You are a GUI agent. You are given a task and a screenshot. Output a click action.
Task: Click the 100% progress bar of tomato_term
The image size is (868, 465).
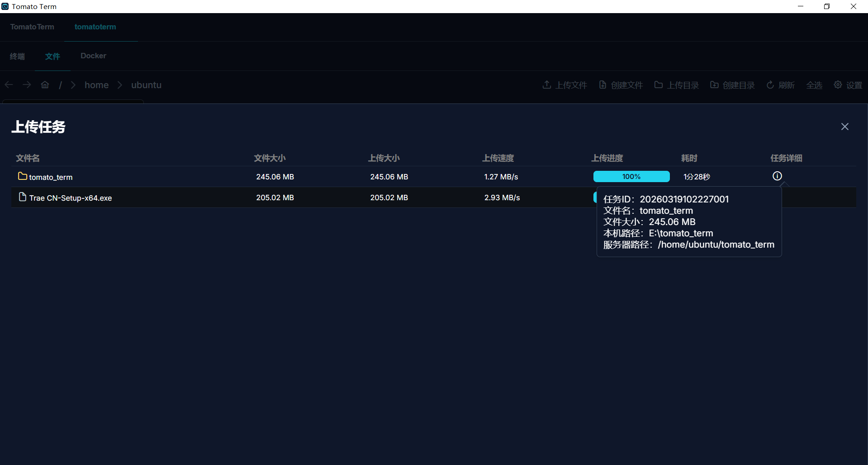pyautogui.click(x=631, y=177)
